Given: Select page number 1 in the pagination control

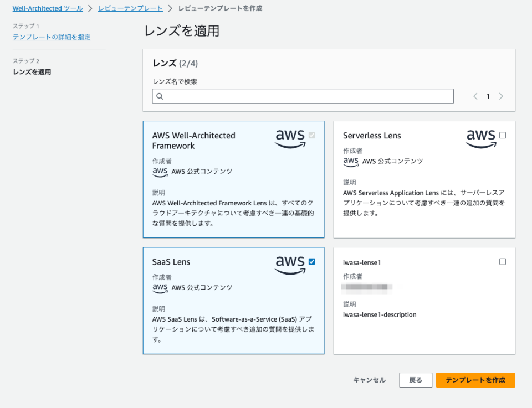Looking at the screenshot, I should point(488,96).
